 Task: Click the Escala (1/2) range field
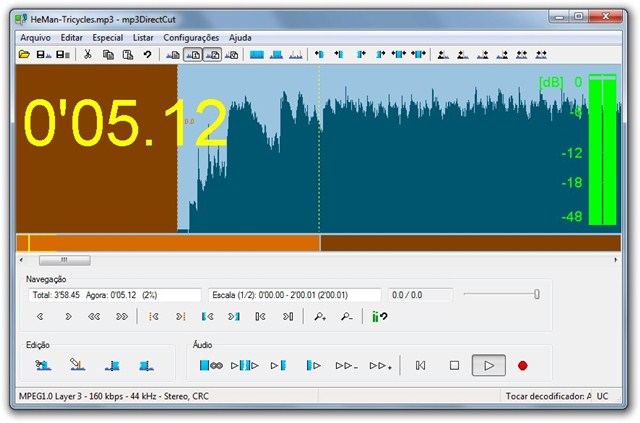pos(295,295)
